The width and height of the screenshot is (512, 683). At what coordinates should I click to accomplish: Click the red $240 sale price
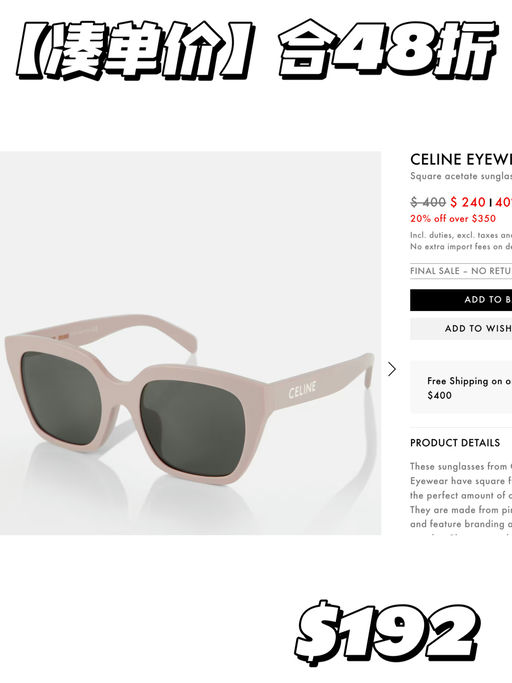pos(468,202)
